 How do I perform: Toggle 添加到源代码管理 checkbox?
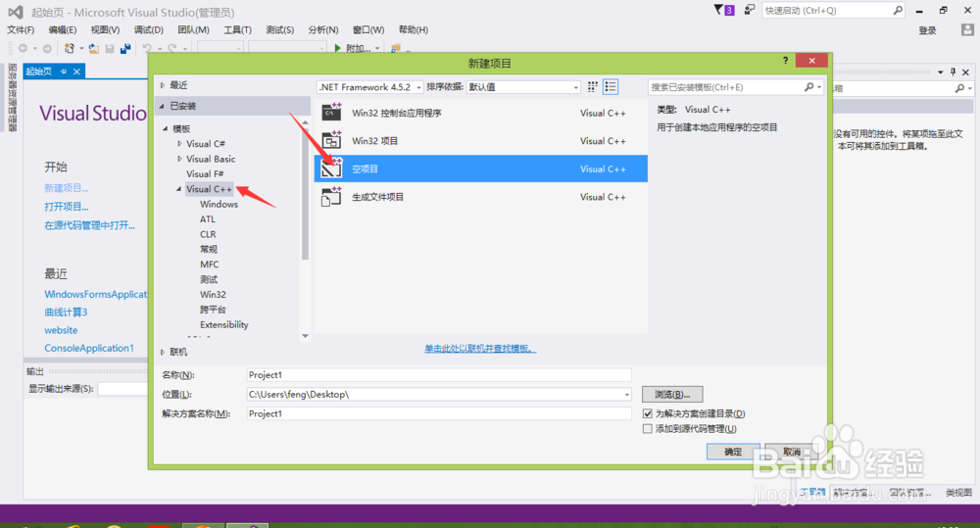(x=648, y=429)
